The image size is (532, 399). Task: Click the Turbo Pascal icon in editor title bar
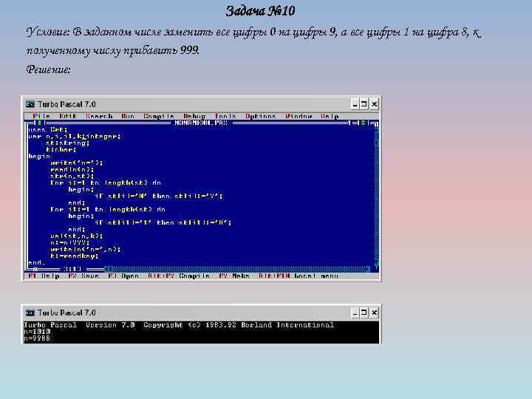pyautogui.click(x=30, y=104)
